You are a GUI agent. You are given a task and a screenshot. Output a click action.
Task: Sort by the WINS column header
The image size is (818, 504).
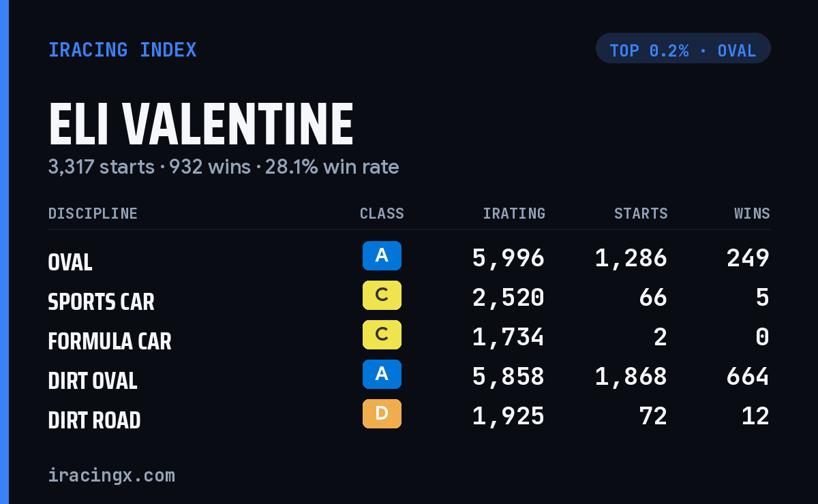point(752,214)
